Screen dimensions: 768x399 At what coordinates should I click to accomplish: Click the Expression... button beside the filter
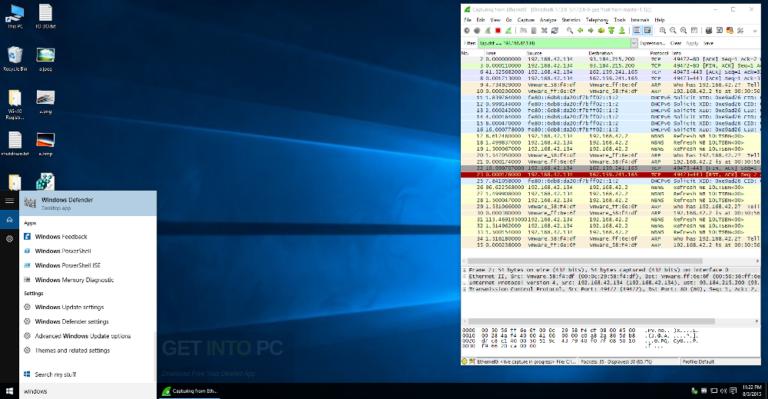652,44
